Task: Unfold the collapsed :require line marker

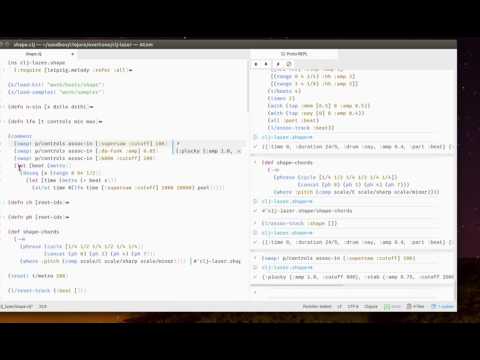Action: [130, 70]
